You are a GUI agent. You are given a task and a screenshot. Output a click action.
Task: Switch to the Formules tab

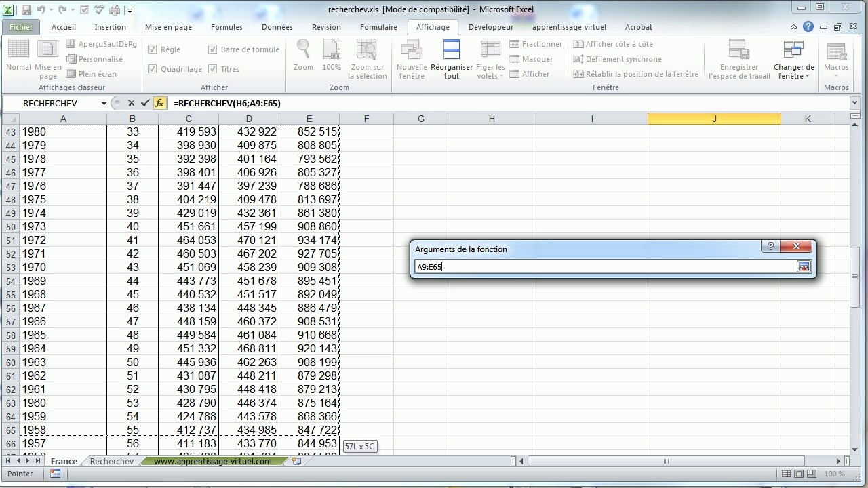226,27
